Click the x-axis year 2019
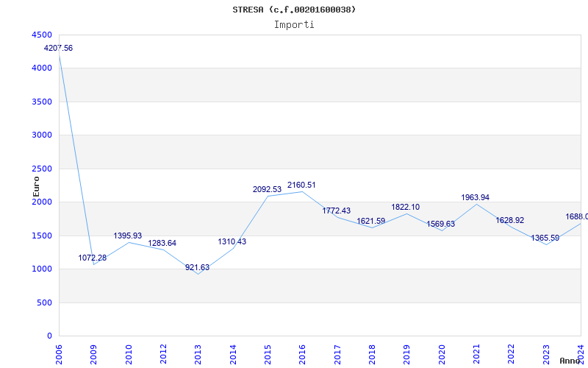Viewport: 588px width, 368px height. [x=407, y=354]
